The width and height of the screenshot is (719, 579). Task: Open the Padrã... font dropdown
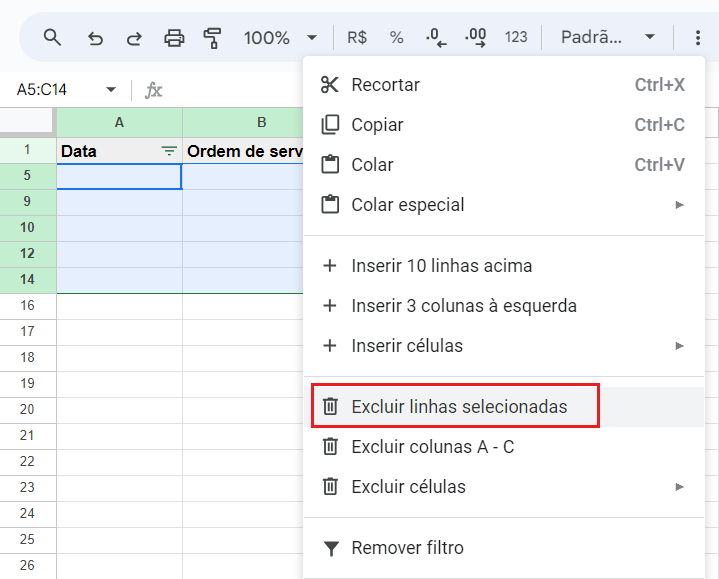coord(608,37)
